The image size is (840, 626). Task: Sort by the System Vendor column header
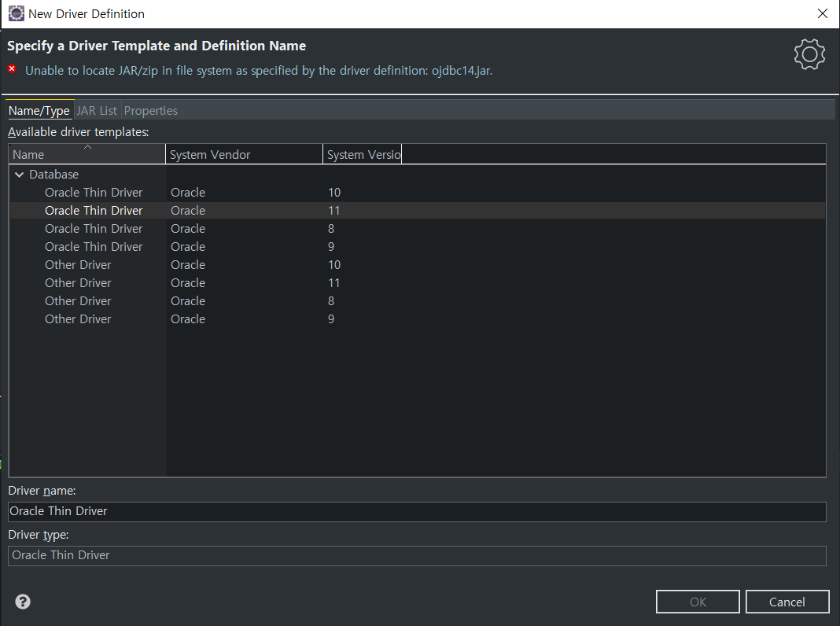click(x=245, y=154)
